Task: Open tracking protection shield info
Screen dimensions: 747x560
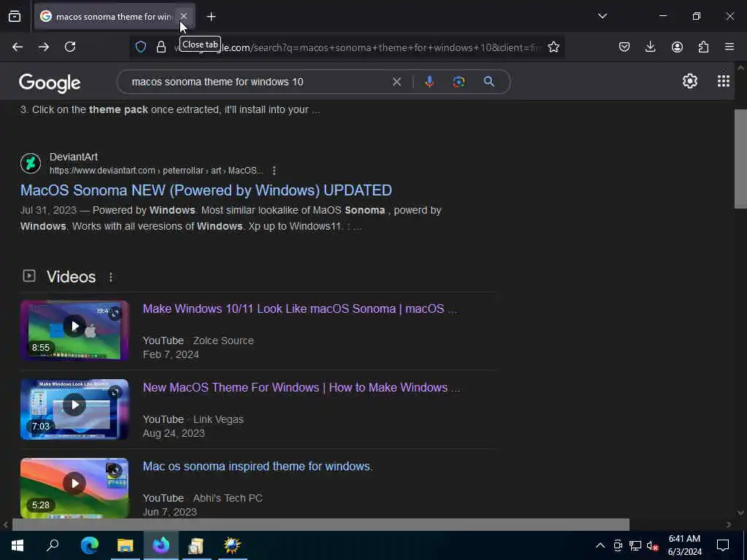Action: [x=141, y=47]
